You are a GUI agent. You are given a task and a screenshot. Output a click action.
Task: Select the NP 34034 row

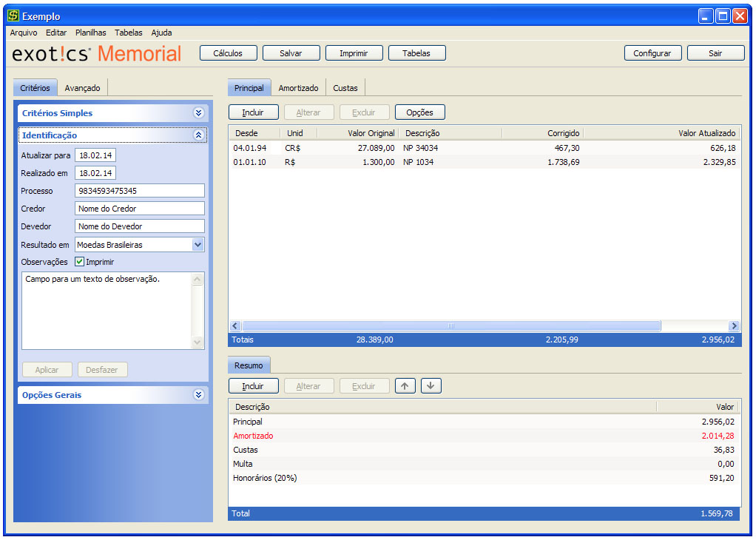[x=485, y=148]
